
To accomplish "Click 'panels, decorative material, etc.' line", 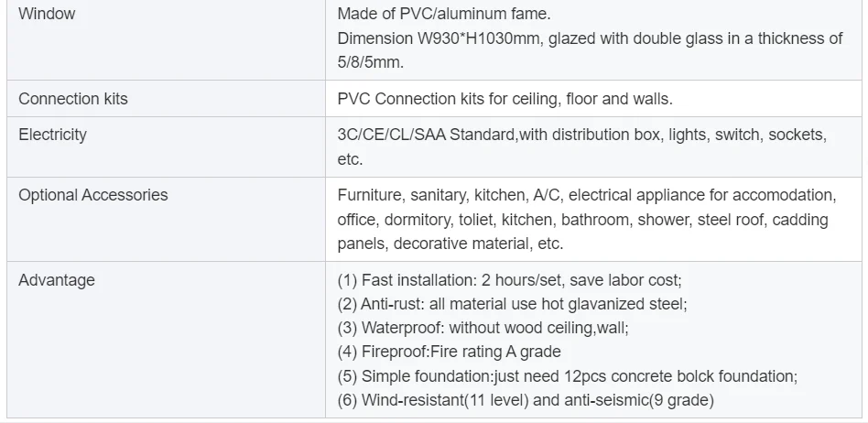I will (x=450, y=244).
